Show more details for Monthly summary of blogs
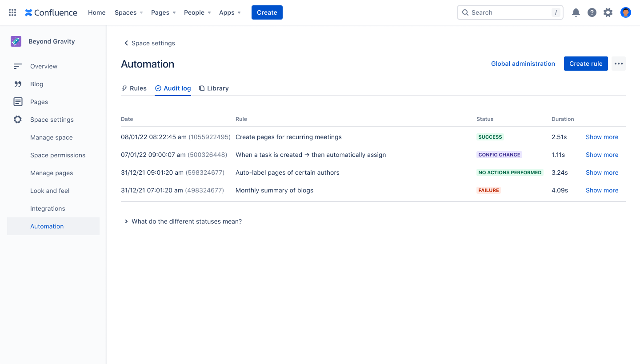This screenshot has width=640, height=364. pos(602,190)
